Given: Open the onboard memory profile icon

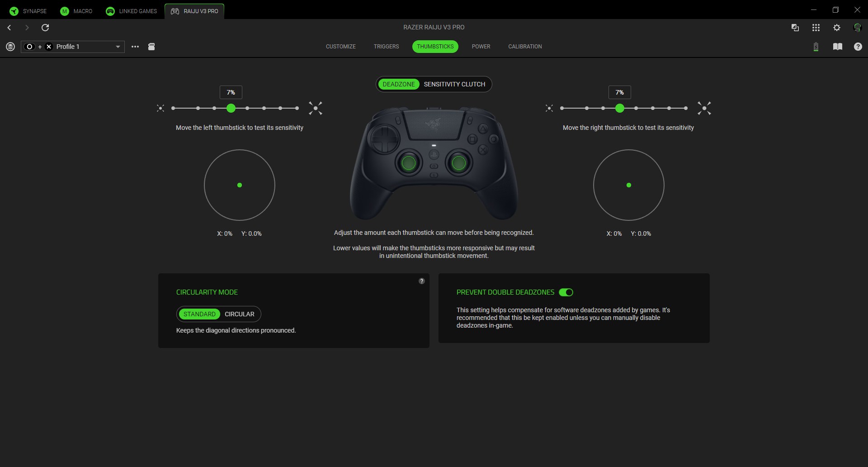Looking at the screenshot, I should (x=151, y=47).
